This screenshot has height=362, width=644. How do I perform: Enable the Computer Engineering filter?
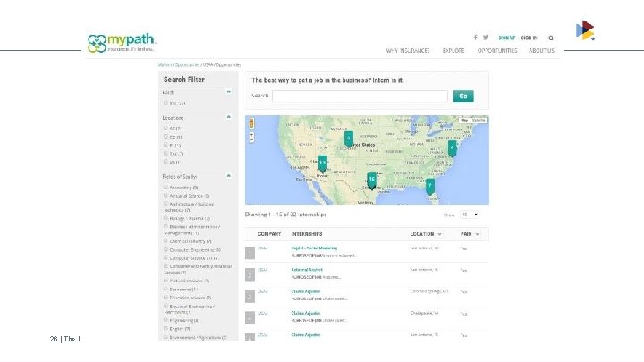(166, 249)
